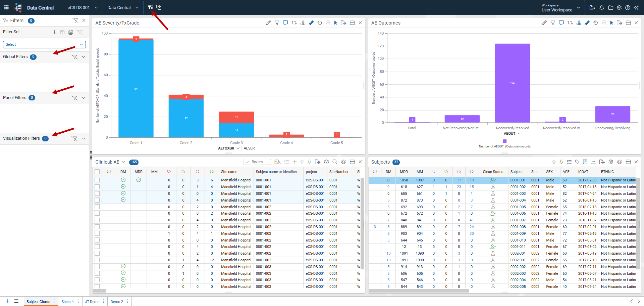Open Clinical: AE table settings gear
Screen dimensions: 644x306
tap(326, 162)
